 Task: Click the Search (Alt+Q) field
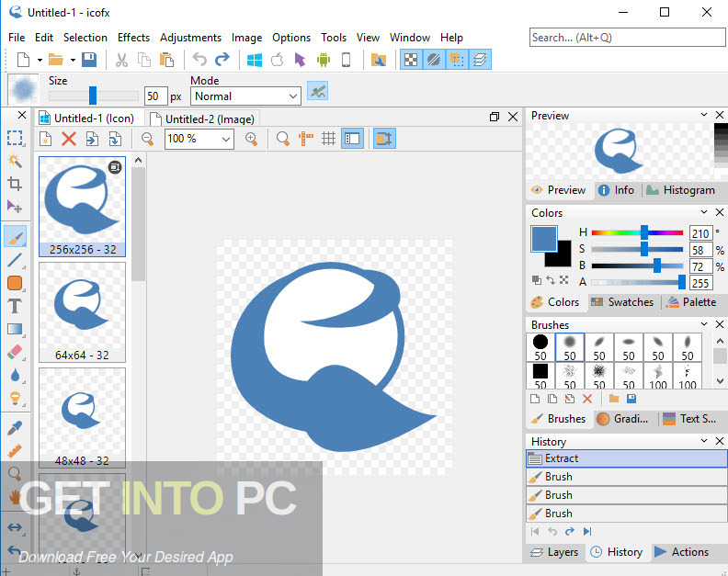click(x=627, y=37)
